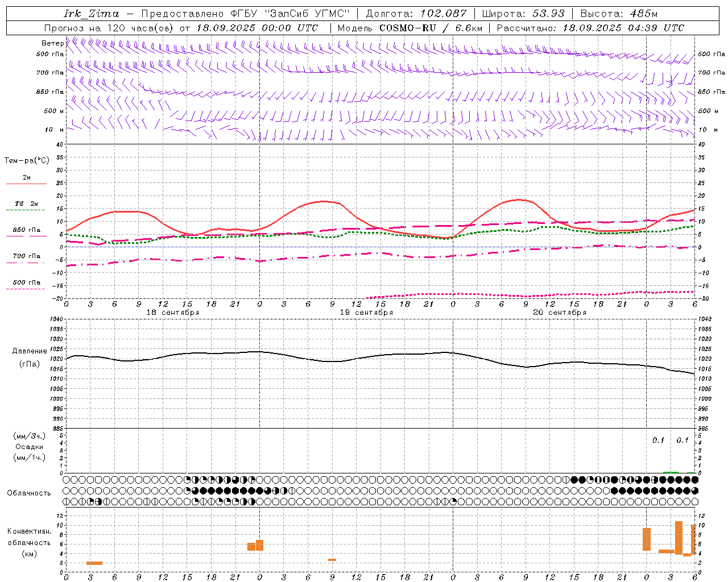Click the station name Irk_Zima in the header

(92, 14)
